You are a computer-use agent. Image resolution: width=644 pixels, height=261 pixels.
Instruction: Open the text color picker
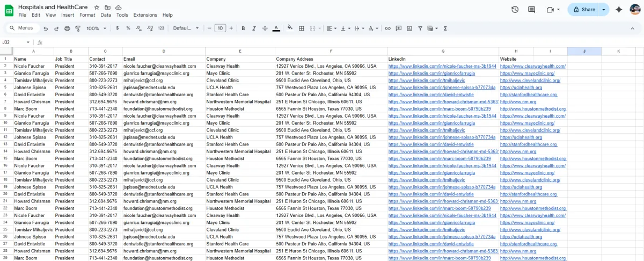click(x=276, y=28)
